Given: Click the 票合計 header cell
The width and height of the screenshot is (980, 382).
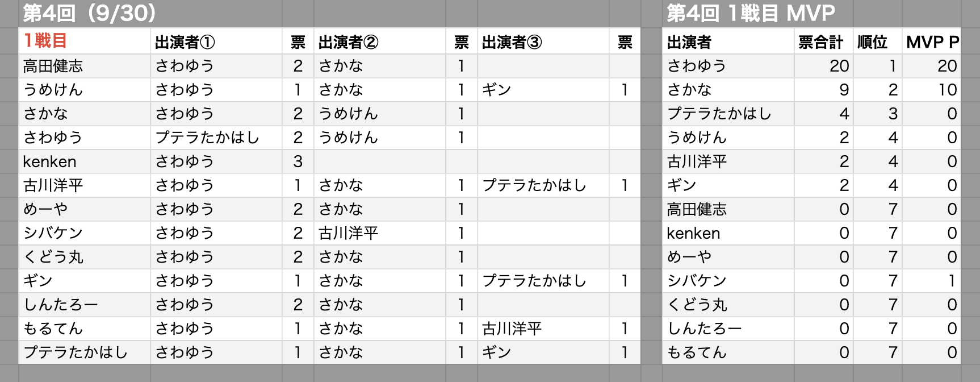Looking at the screenshot, I should (x=820, y=42).
